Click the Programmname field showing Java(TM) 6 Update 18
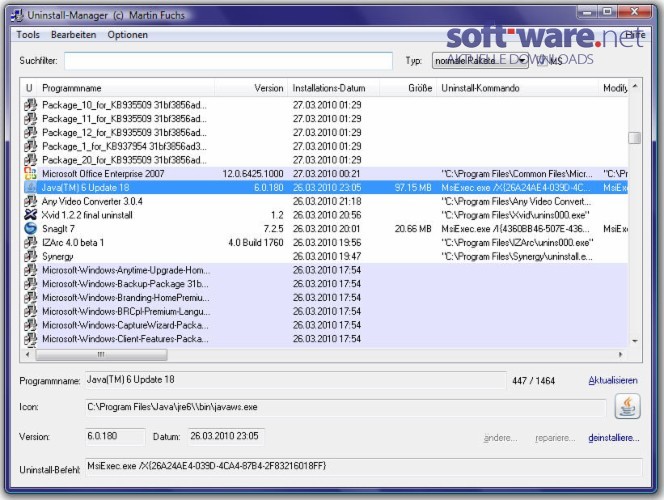Screen dimensions: 664x500 [296, 380]
